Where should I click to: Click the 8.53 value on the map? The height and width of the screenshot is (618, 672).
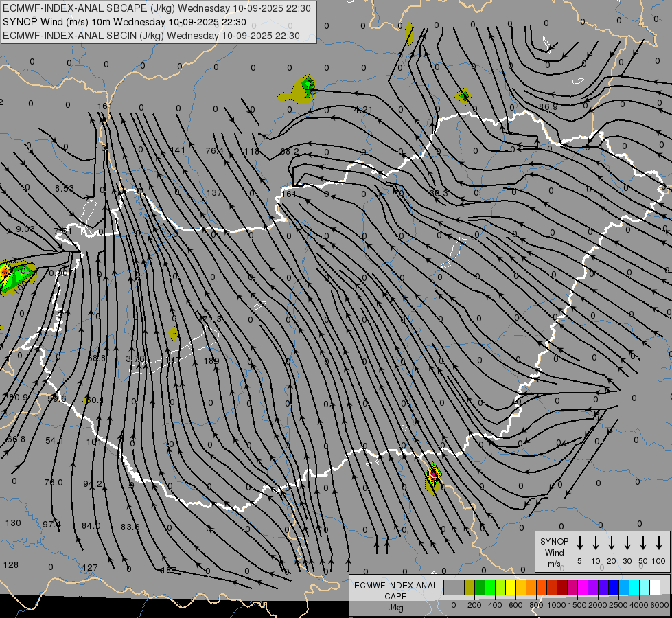[65, 188]
